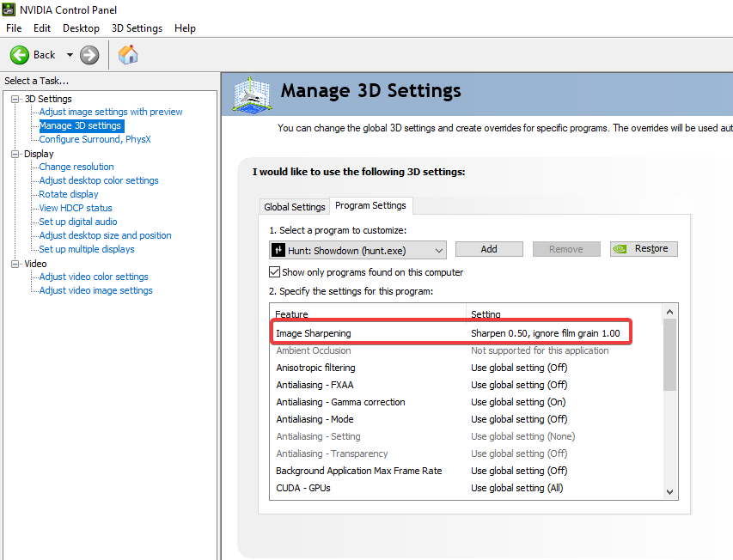
Task: Click the Manage 3D Settings header icon
Action: pos(253,94)
